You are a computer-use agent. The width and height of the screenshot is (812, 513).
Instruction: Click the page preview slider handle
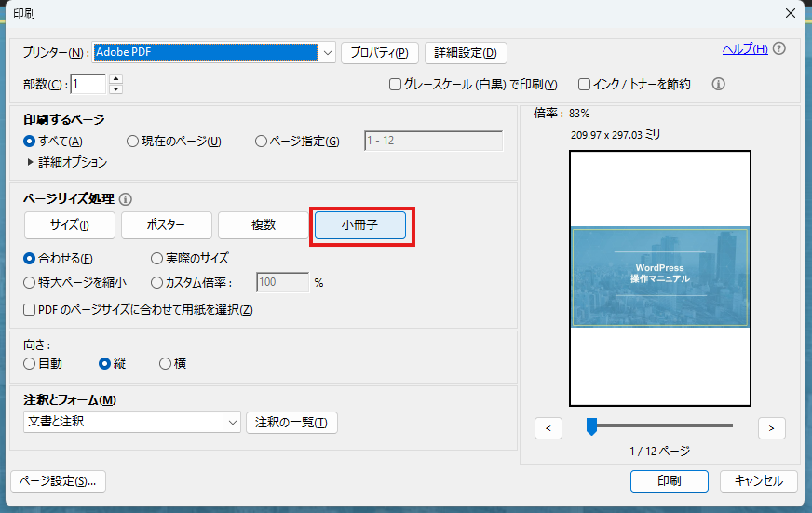click(590, 426)
